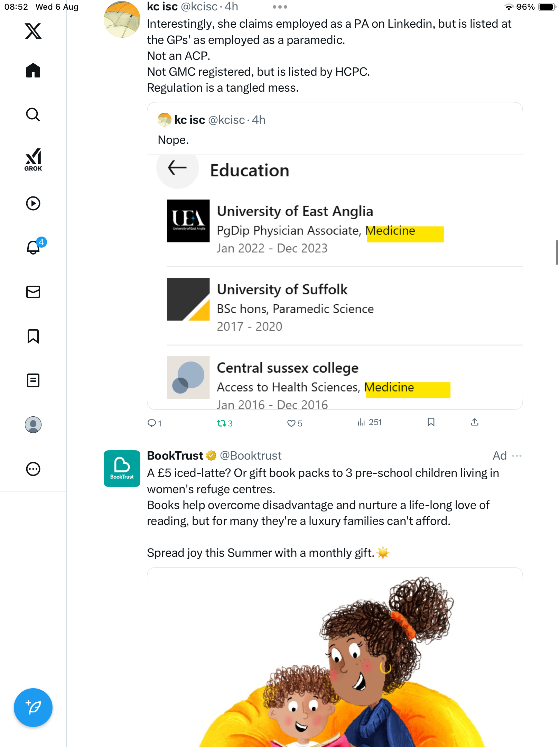Open the three-dot menu on BookTrust ad
Viewport: 560px width, 747px height.
coord(517,456)
